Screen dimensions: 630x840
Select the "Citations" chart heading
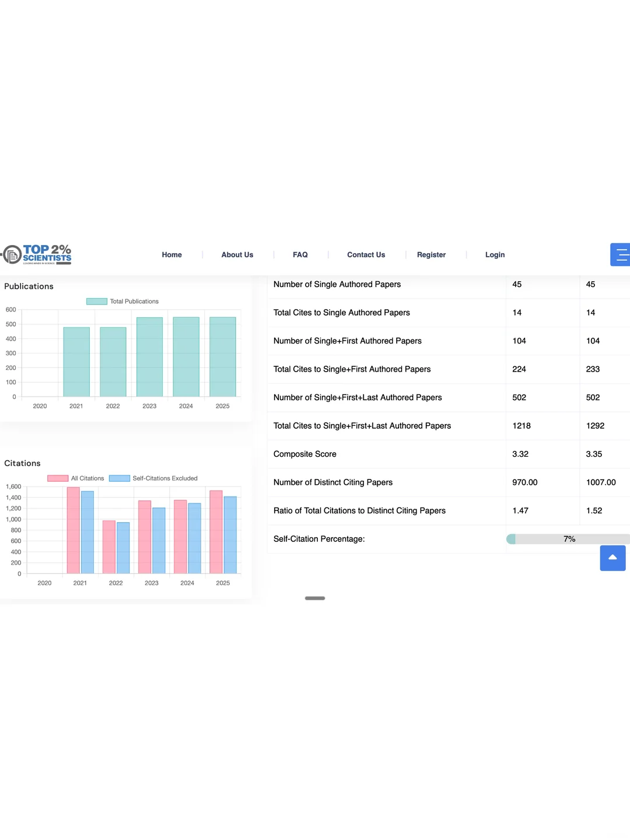22,463
